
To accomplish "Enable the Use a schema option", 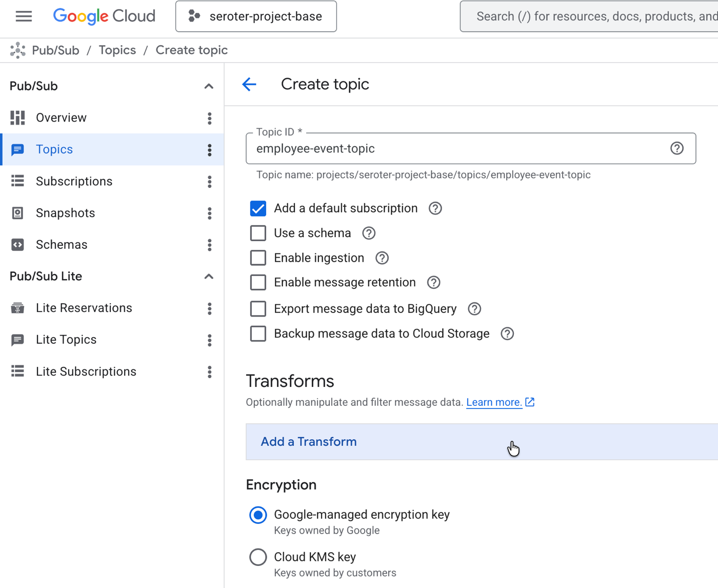I will click(x=258, y=233).
